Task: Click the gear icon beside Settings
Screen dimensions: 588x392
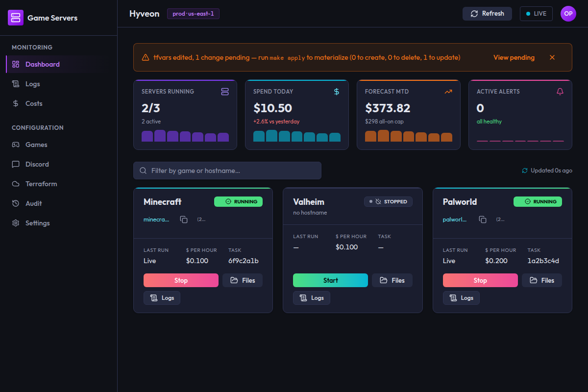Action: point(16,223)
